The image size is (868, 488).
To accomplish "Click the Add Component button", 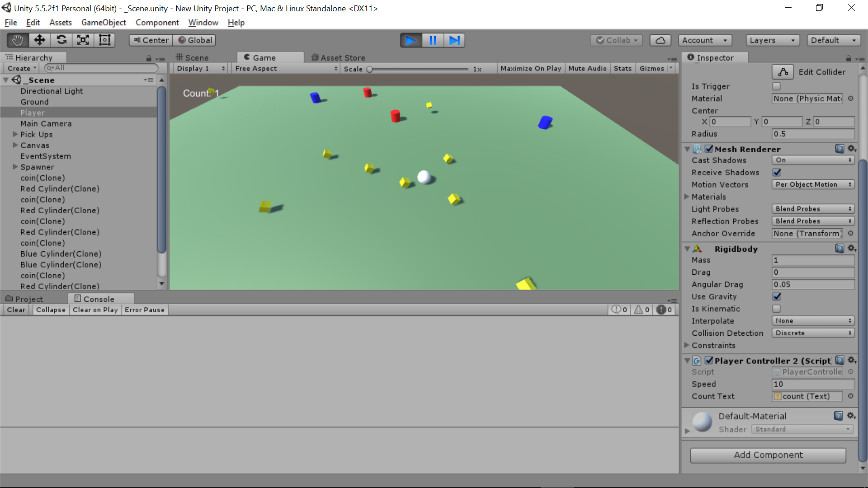I will click(x=768, y=455).
